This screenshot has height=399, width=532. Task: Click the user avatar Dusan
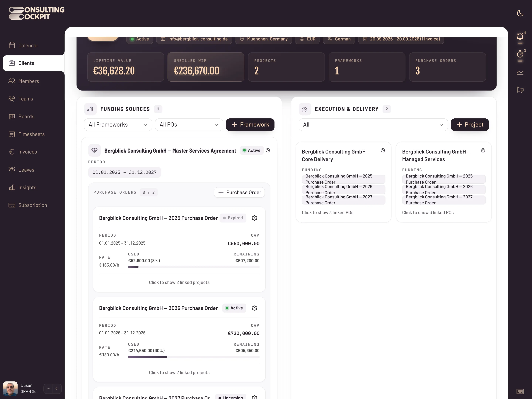(x=10, y=388)
